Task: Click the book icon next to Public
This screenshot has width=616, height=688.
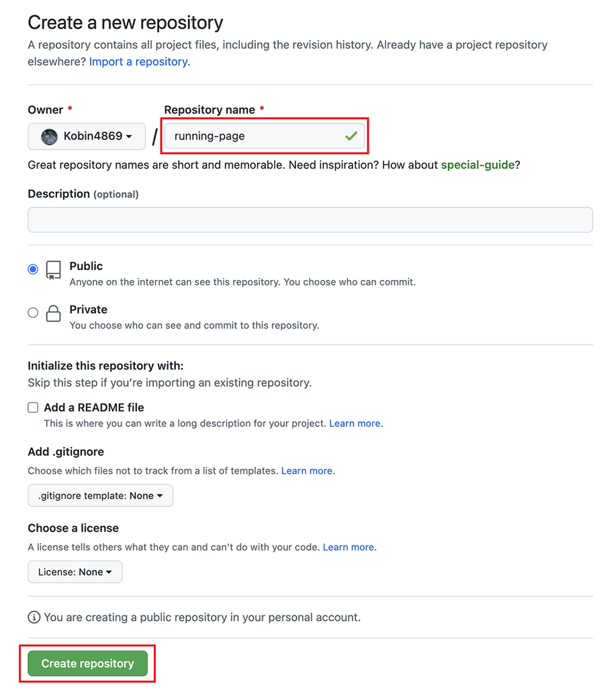Action: (x=53, y=269)
